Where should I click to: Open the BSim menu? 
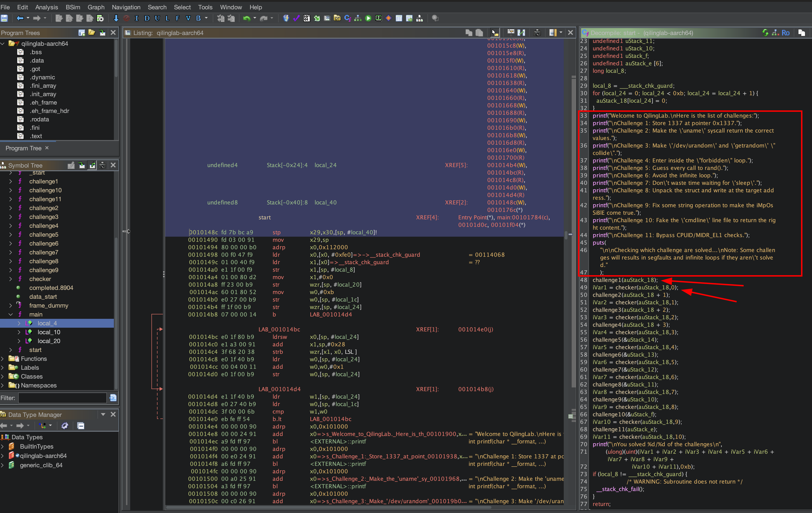pos(73,7)
